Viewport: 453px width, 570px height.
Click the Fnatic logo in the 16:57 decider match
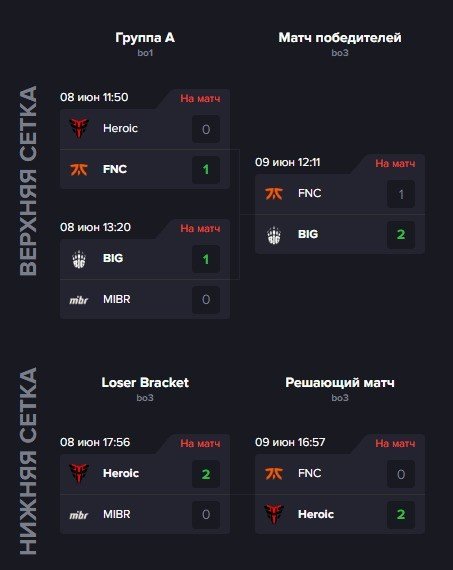coord(274,473)
